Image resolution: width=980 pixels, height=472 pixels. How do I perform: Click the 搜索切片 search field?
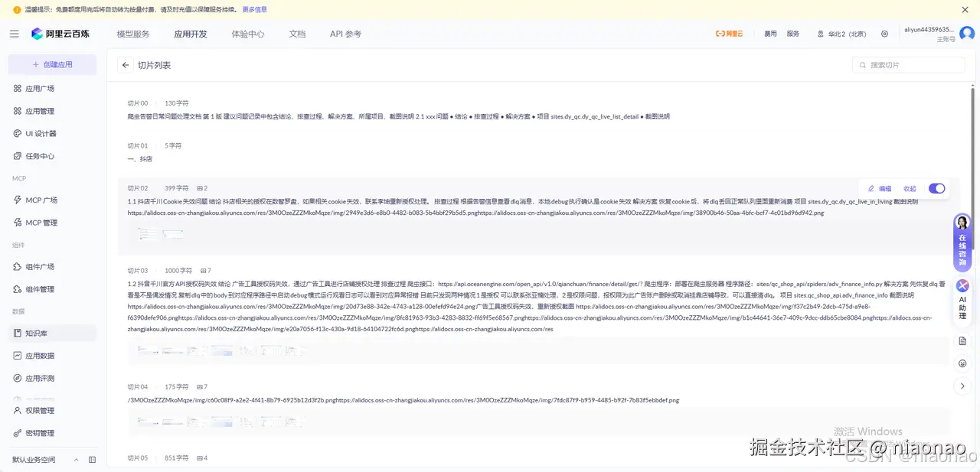908,65
